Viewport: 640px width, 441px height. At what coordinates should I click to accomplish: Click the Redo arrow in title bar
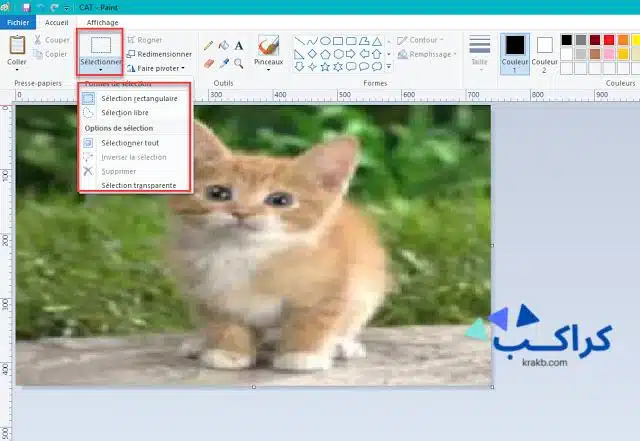53,7
